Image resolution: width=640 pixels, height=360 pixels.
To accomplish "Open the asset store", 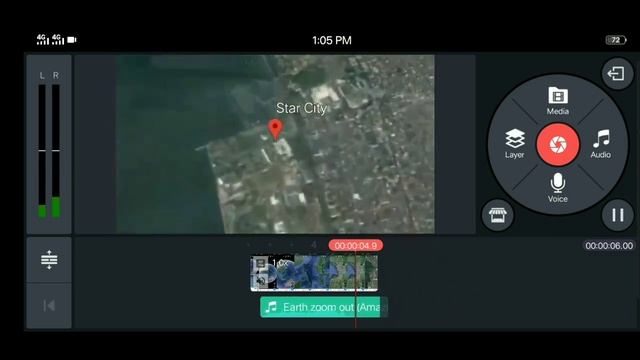I will [x=498, y=215].
